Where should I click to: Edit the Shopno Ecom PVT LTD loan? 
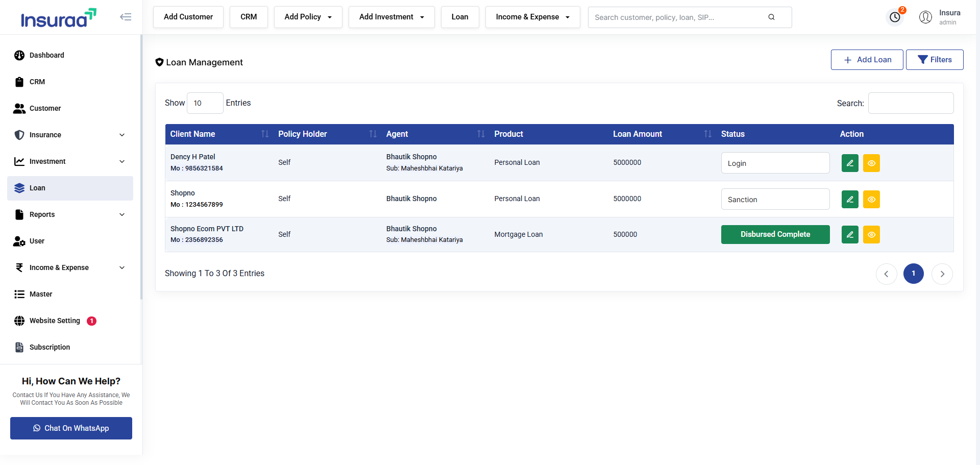coord(850,235)
